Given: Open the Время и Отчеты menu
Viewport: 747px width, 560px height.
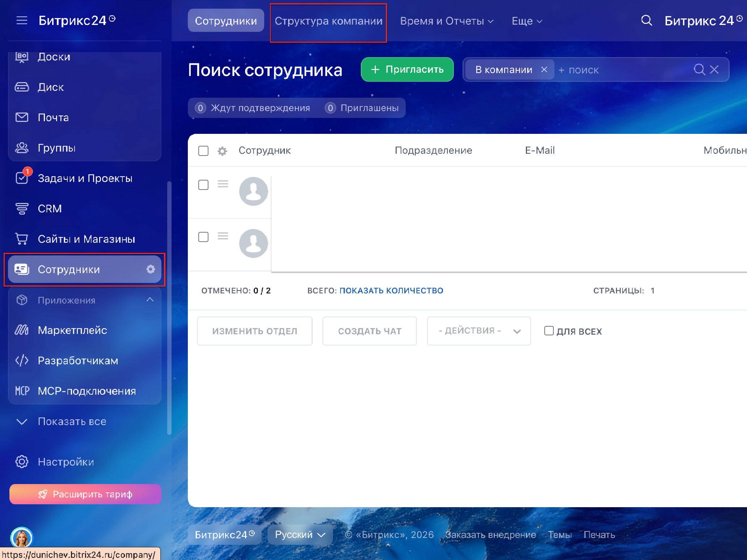Looking at the screenshot, I should tap(446, 21).
